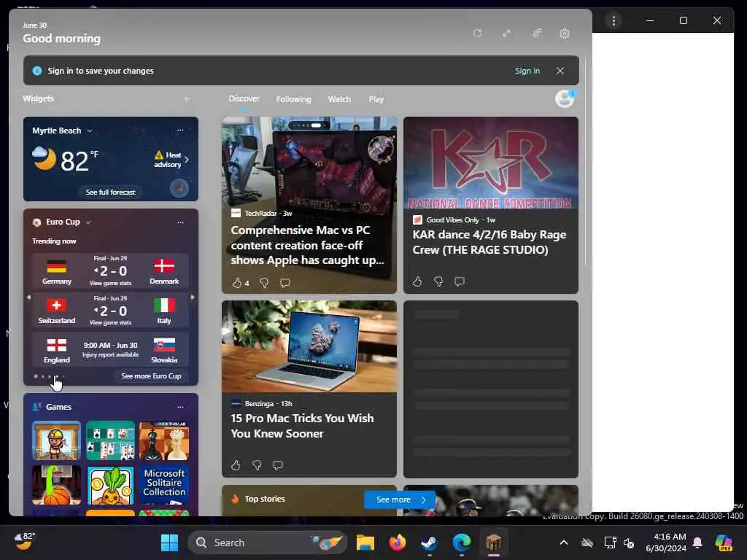Switch to the Discover tab
The image size is (747, 560).
[x=244, y=98]
